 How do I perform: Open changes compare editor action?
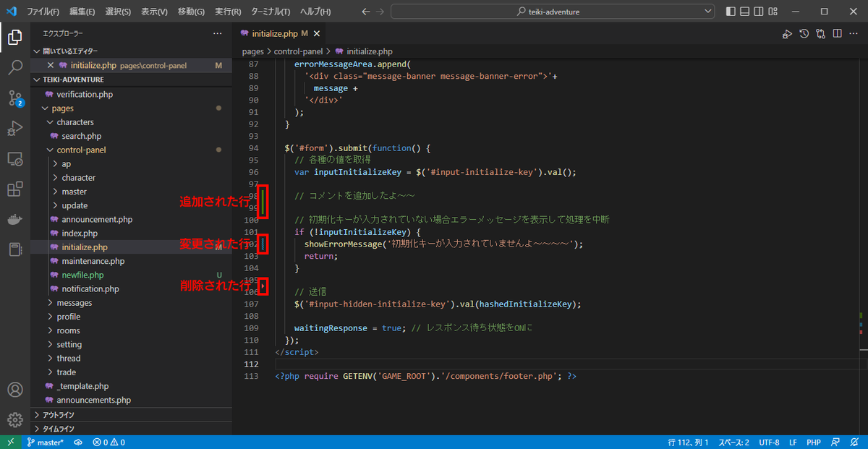pyautogui.click(x=821, y=33)
